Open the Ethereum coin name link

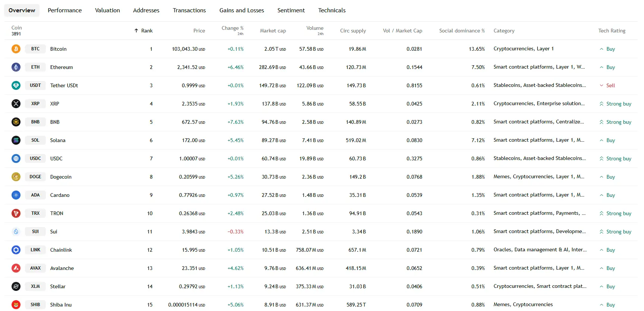pos(61,67)
